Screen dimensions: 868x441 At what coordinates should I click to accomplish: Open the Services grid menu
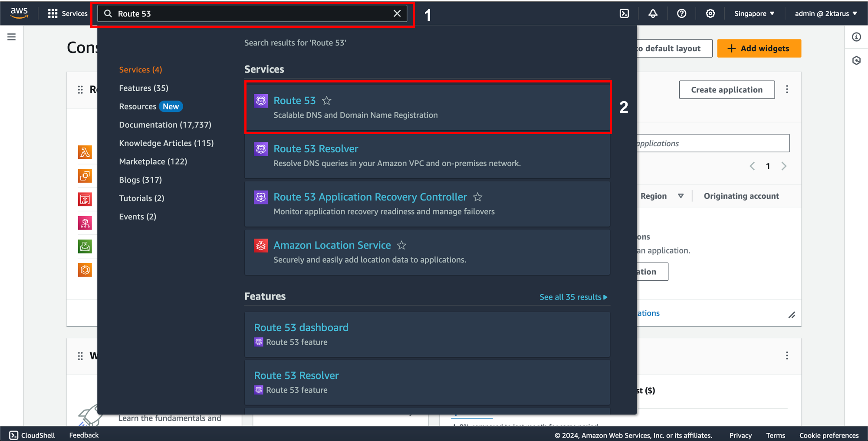(68, 13)
